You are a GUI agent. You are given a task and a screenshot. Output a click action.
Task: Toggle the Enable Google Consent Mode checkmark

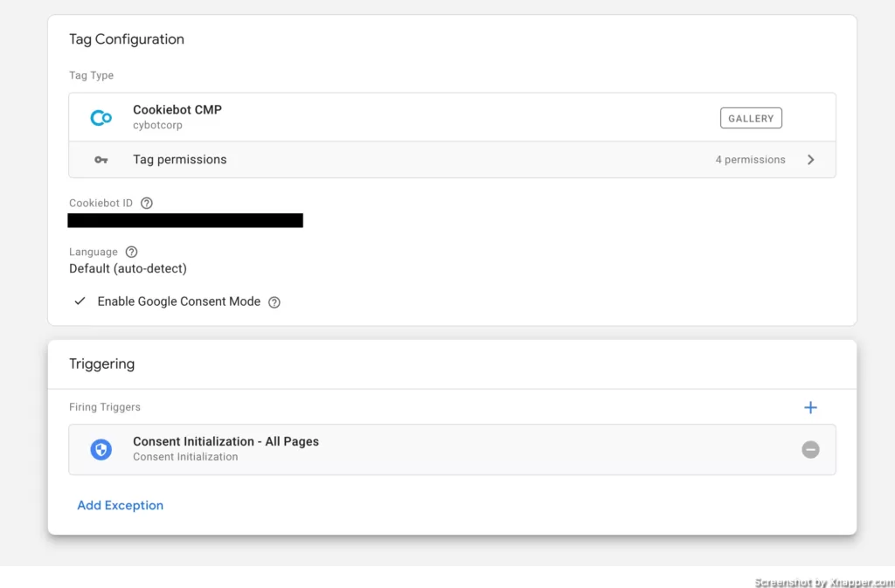point(80,301)
